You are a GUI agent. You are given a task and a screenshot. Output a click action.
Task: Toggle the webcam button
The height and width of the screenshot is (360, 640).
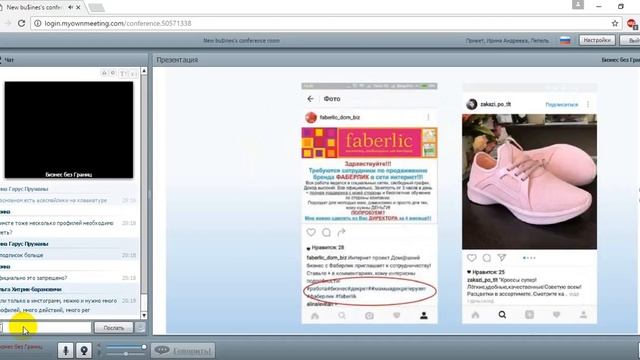pyautogui.click(x=84, y=350)
